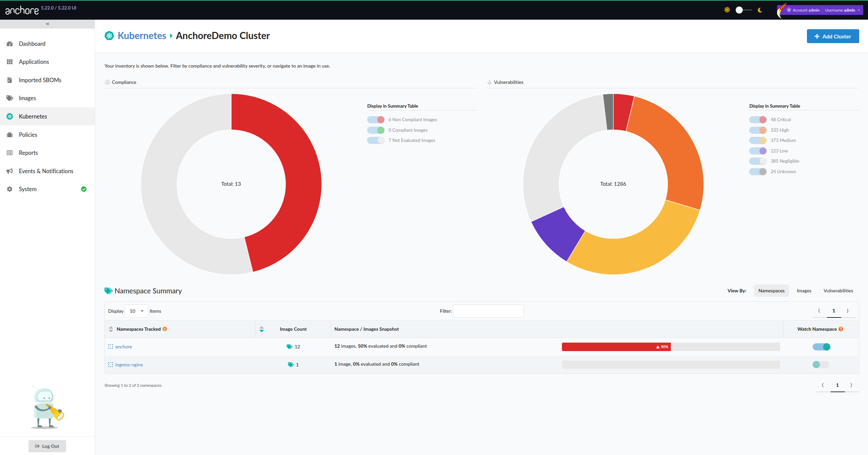The image size is (868, 455).
Task: Switch View By to Vulnerabilities
Action: tap(838, 291)
